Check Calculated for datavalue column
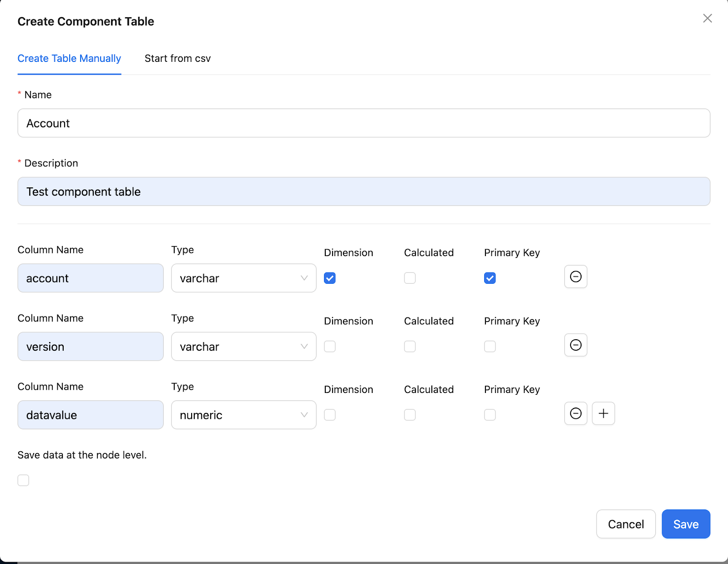The width and height of the screenshot is (728, 564). tap(410, 415)
